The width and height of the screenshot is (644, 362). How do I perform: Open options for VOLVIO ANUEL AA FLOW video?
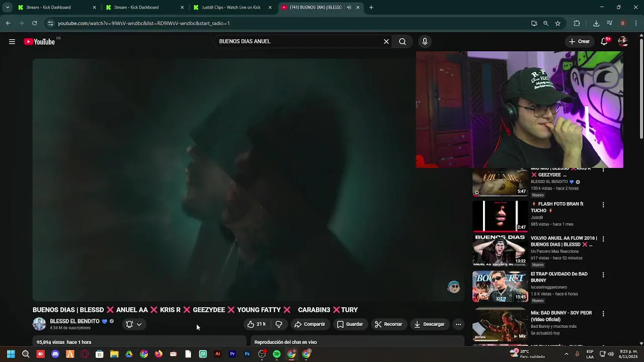[603, 239]
